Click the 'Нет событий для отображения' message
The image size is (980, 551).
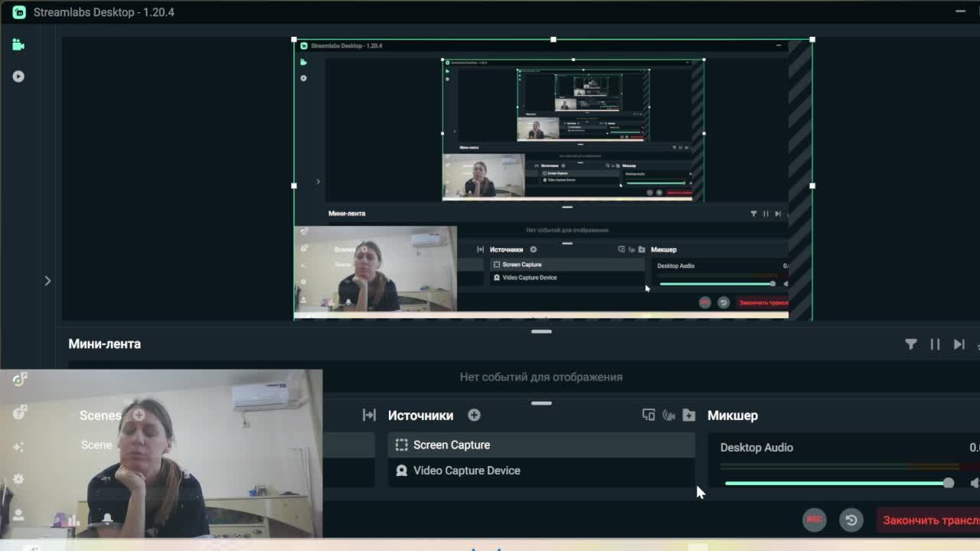coord(541,377)
